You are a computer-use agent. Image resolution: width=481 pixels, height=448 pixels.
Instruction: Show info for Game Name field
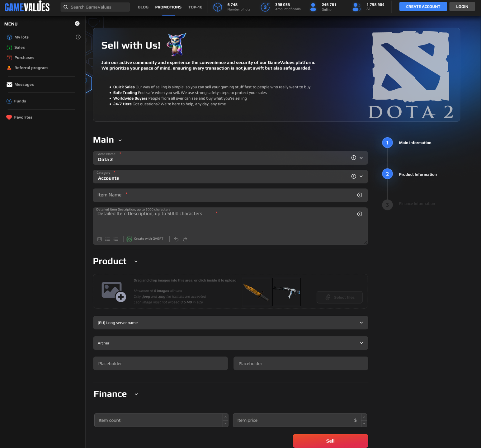(354, 158)
